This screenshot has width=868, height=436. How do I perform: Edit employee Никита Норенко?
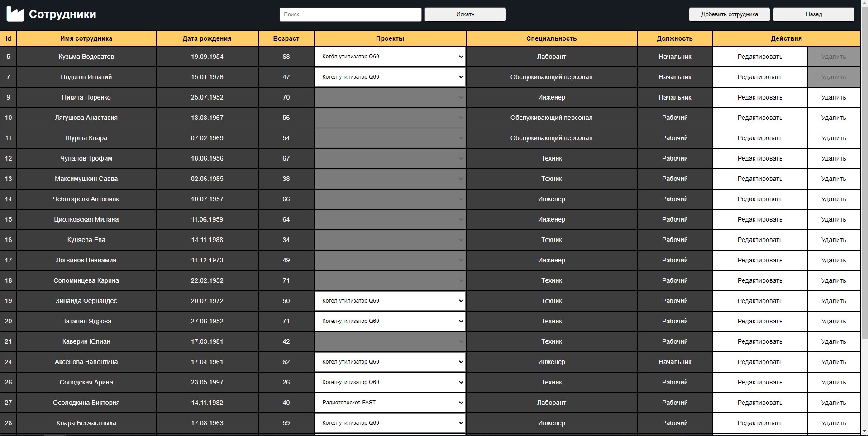coord(760,98)
